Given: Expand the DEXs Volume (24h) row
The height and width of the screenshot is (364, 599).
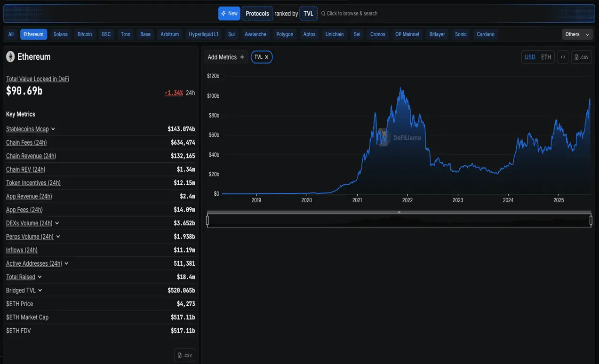Looking at the screenshot, I should (x=57, y=223).
